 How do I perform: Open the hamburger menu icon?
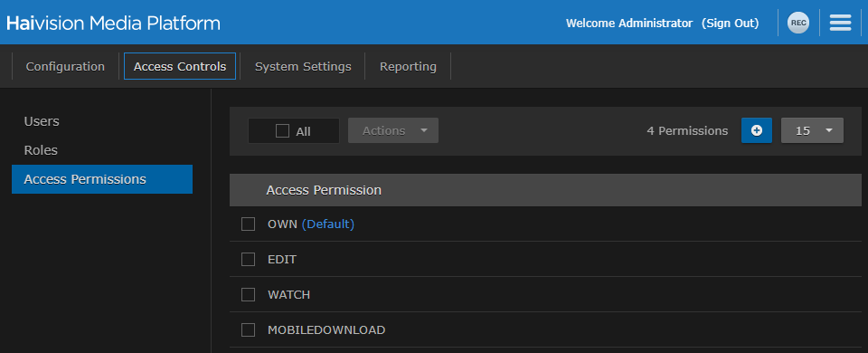[x=840, y=23]
